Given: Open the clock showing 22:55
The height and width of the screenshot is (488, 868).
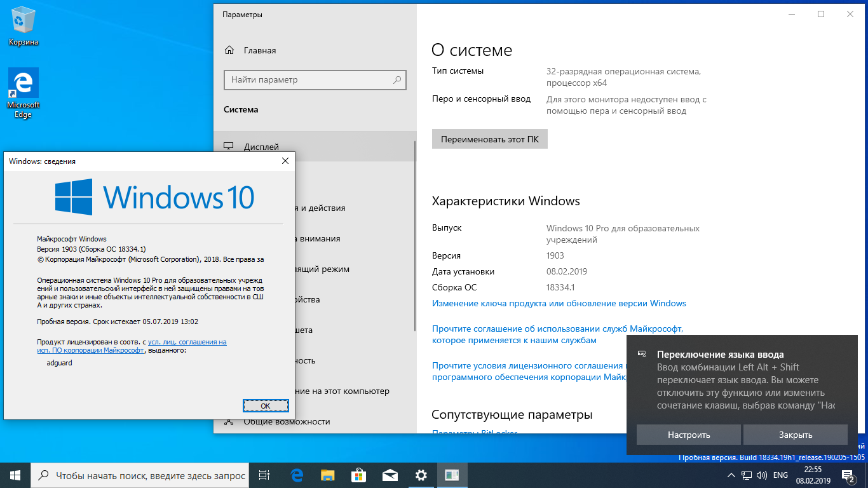Looking at the screenshot, I should point(813,475).
